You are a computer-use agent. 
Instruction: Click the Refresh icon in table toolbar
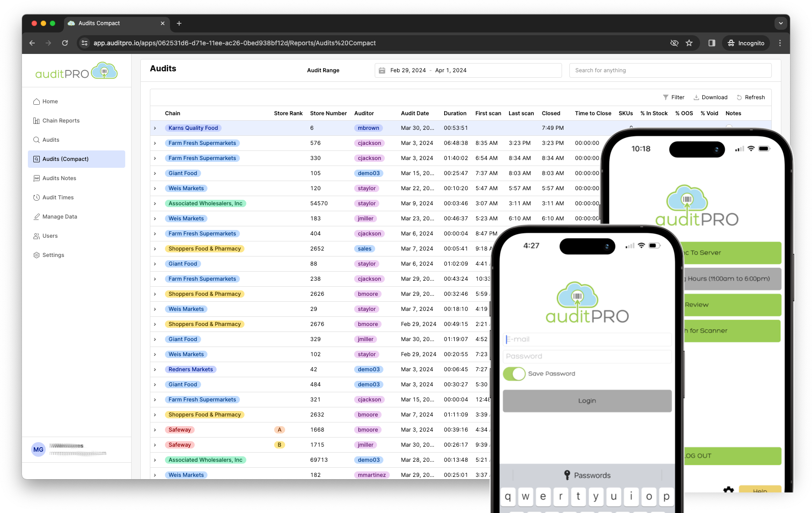coord(739,97)
